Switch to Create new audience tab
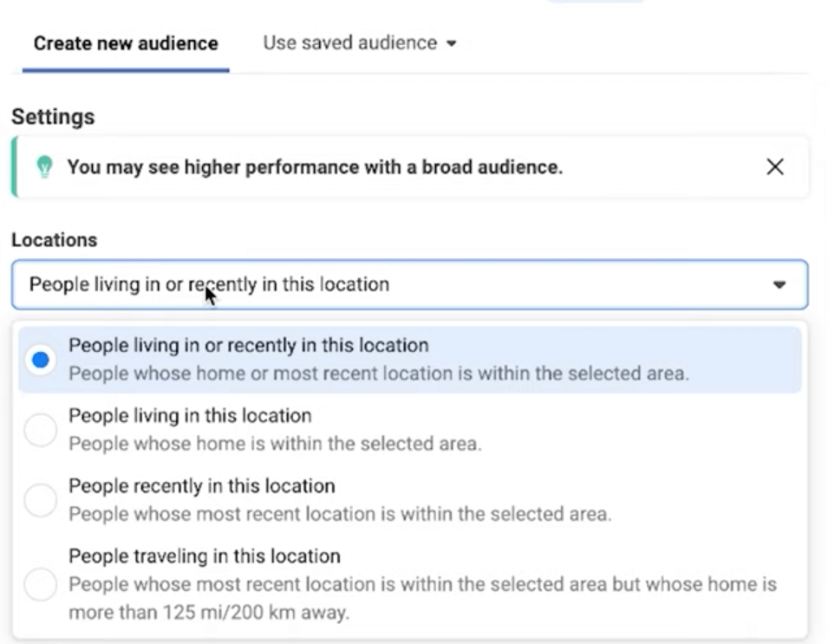Screen dimensions: 828x644 [126, 43]
